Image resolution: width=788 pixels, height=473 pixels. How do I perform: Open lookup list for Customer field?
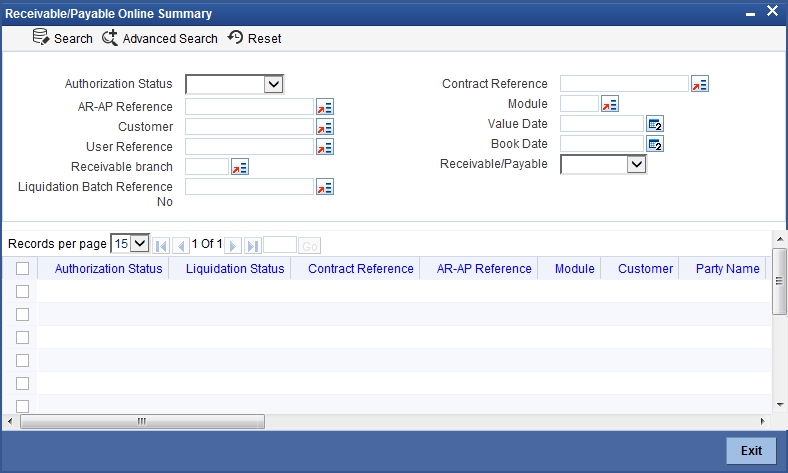[325, 127]
